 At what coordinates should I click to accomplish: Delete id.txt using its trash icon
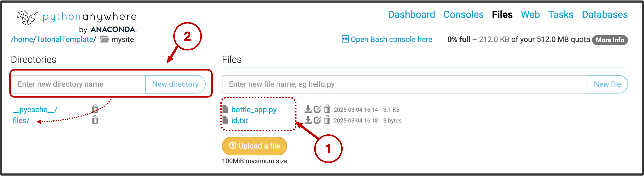point(327,120)
